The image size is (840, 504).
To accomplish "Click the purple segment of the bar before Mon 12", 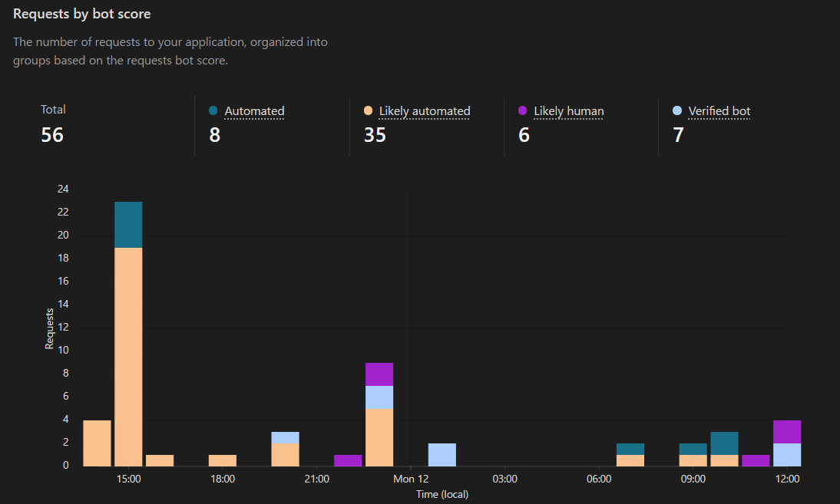I will point(379,374).
